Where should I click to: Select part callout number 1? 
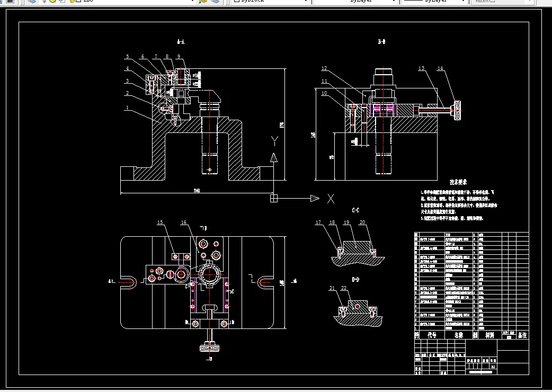[x=127, y=108]
